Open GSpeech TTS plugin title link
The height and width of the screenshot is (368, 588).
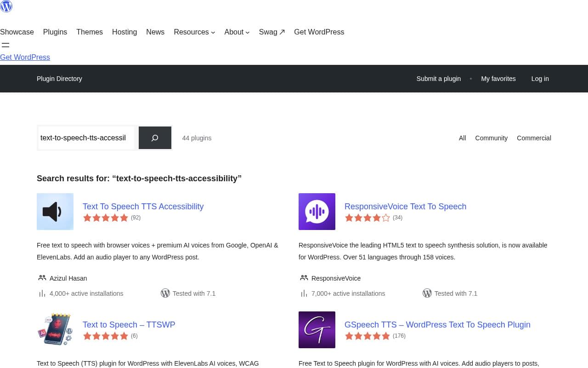[437, 325]
